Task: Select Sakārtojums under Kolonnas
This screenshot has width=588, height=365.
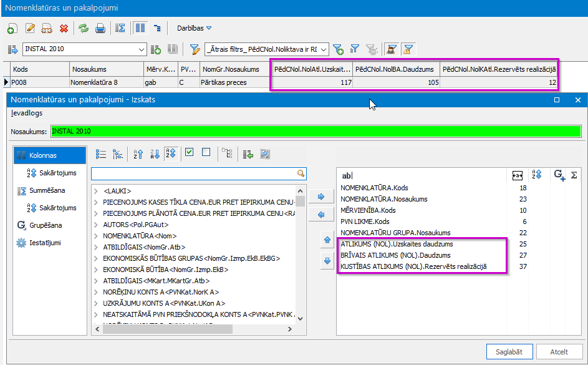Action: click(52, 173)
